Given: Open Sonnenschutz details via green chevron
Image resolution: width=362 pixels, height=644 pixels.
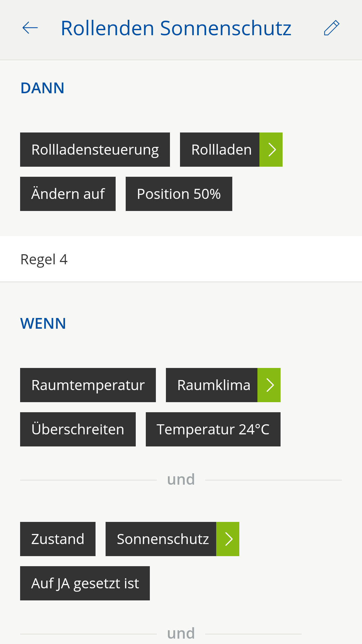Looking at the screenshot, I should point(228,539).
